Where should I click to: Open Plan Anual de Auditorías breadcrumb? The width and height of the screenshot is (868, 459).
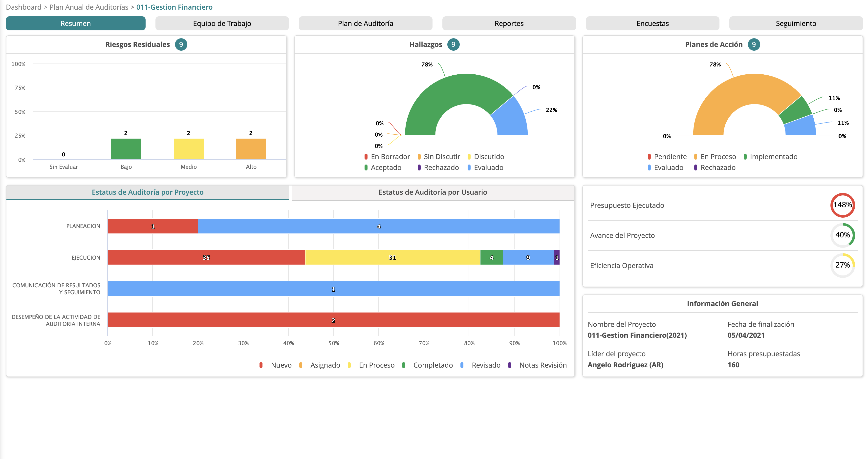(x=89, y=7)
